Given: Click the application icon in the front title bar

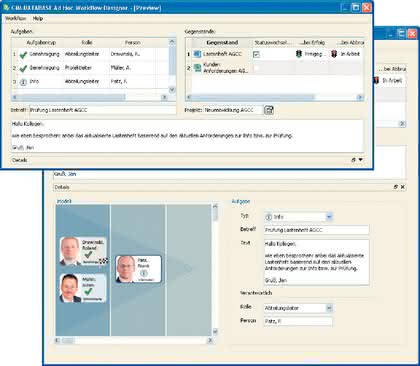Looking at the screenshot, I should (x=6, y=7).
